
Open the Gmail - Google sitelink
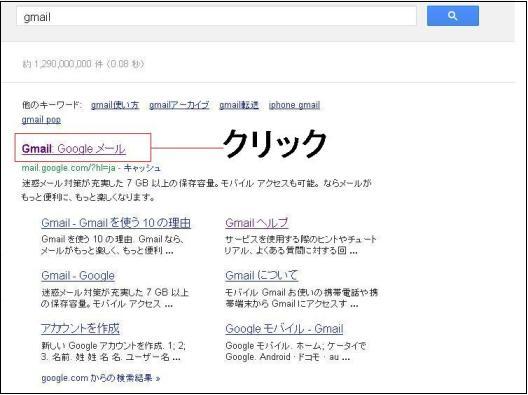click(78, 275)
